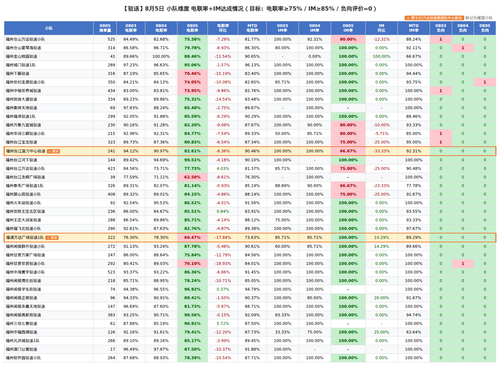Viewport: 500px width, 373px height.
Task: Click the green 75.38% cell
Action: point(192,39)
